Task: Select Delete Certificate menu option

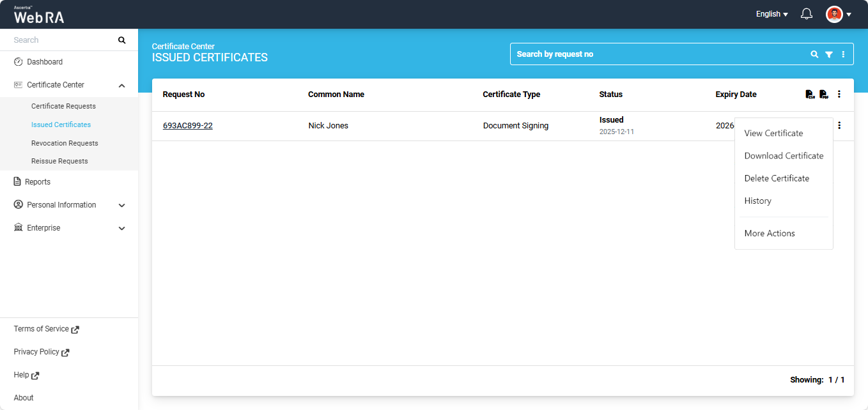Action: pos(777,178)
